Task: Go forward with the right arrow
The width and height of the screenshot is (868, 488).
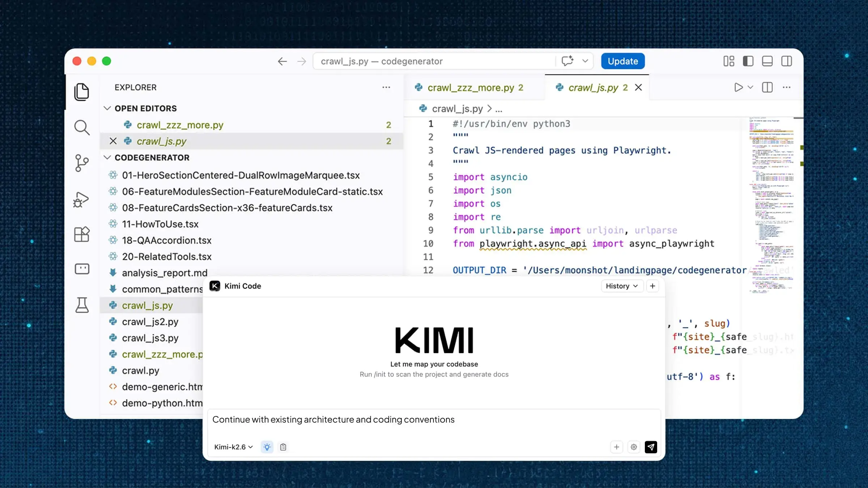Action: coord(302,61)
